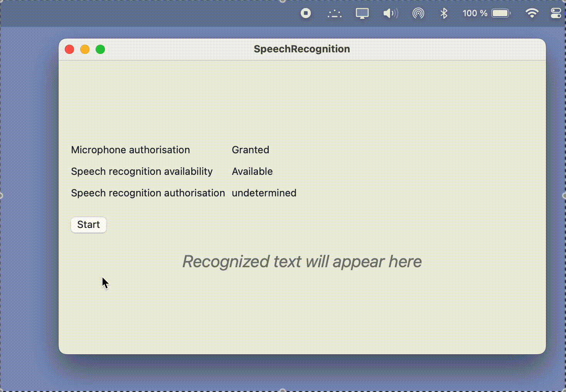
Task: Click the stop screen recording icon
Action: click(306, 13)
